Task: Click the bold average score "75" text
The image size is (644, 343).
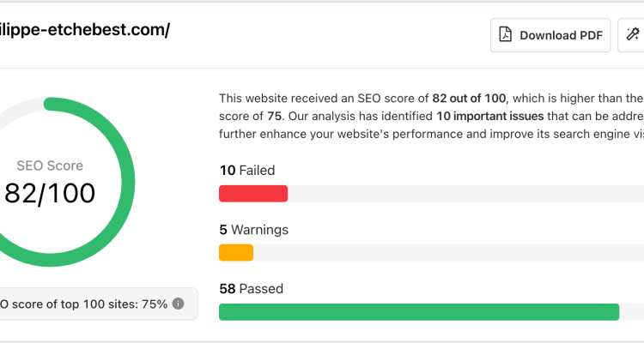Action: (x=275, y=116)
